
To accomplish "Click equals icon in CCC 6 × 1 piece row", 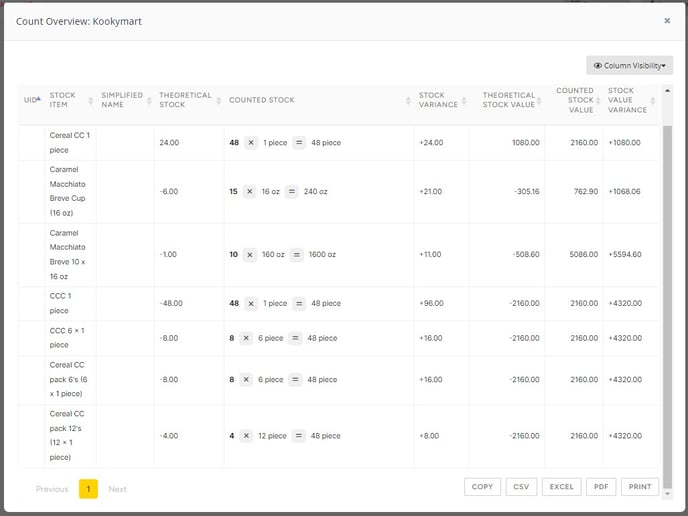I will click(295, 338).
